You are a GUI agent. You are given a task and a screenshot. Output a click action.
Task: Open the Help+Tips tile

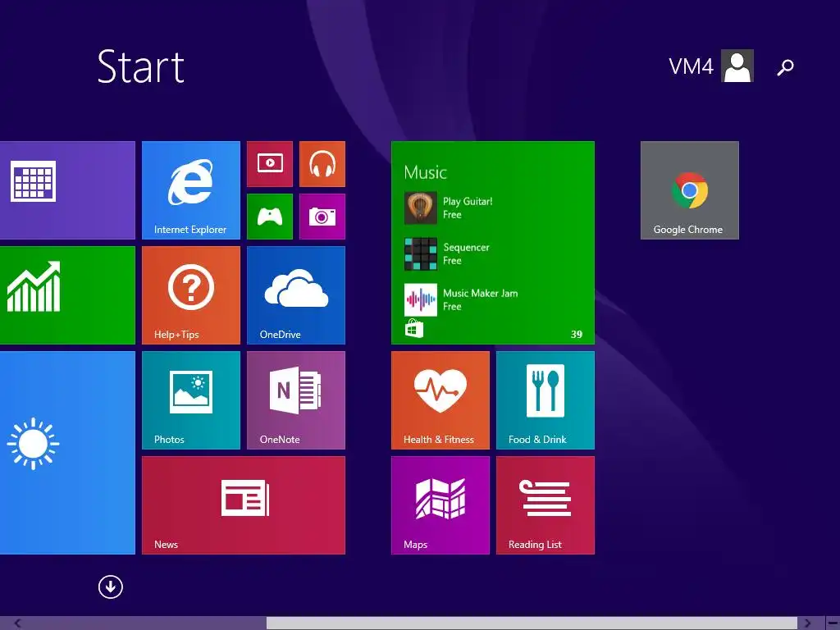click(x=190, y=295)
